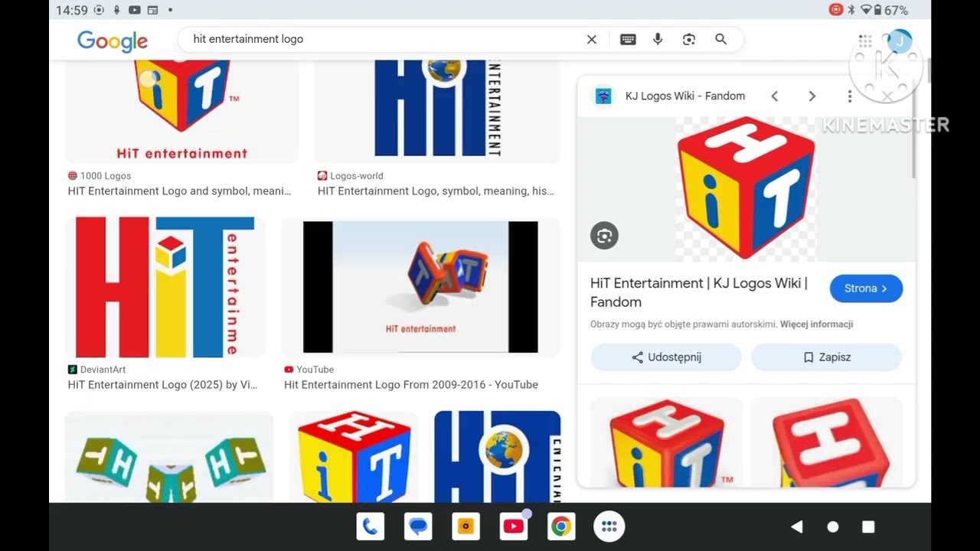Open the large HiT cube preview image
980x551 pixels.
click(x=746, y=188)
